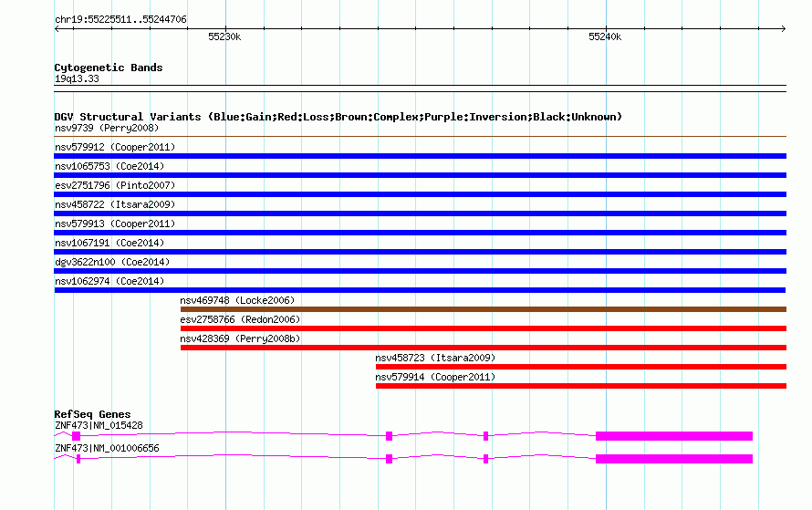Select the nsv579913 (Cooper2011) blue bar
The width and height of the screenshot is (812, 510).
(420, 233)
